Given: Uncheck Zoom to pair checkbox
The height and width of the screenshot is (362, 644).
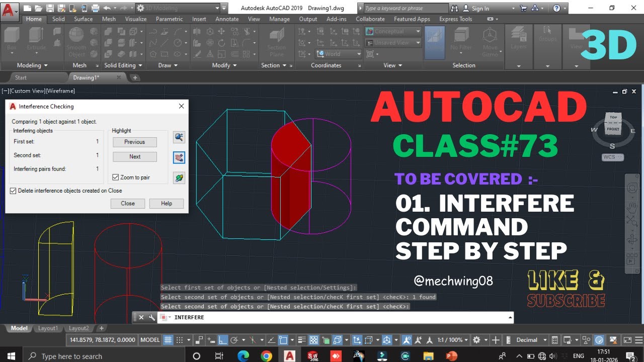Looking at the screenshot, I should tap(116, 177).
